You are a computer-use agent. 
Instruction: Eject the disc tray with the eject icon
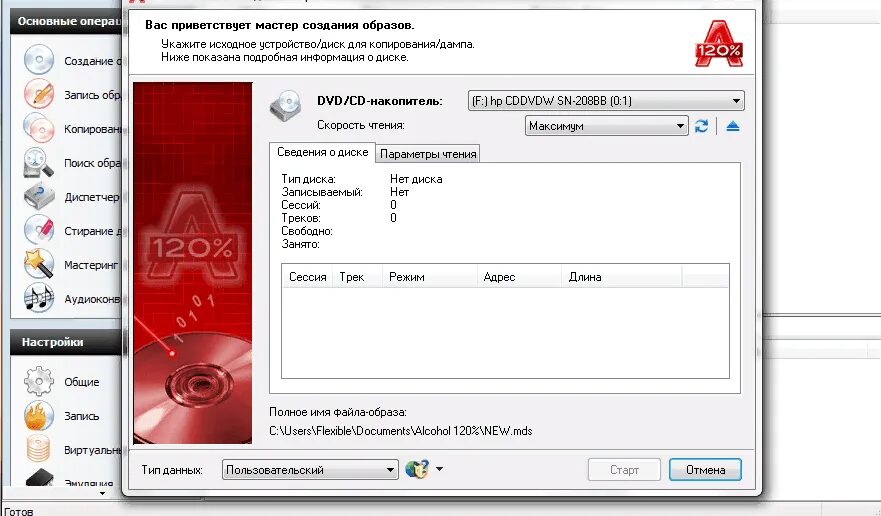[732, 126]
